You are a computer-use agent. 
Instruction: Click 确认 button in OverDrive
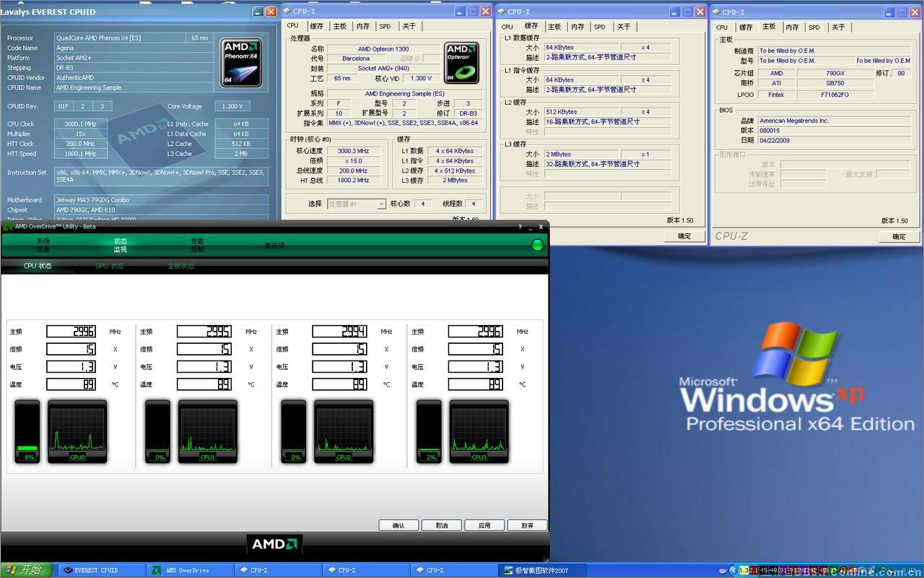398,525
